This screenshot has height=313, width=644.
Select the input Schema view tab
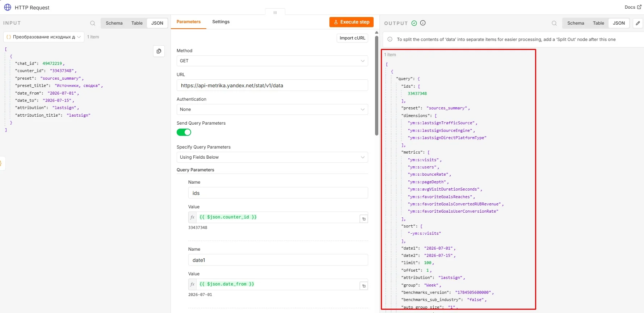pos(114,23)
